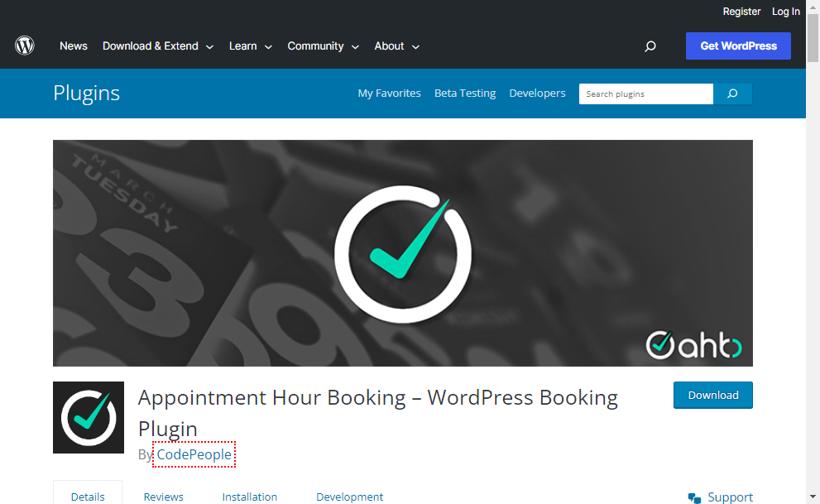The height and width of the screenshot is (504, 820).
Task: Expand the About dropdown menu
Action: (x=397, y=46)
